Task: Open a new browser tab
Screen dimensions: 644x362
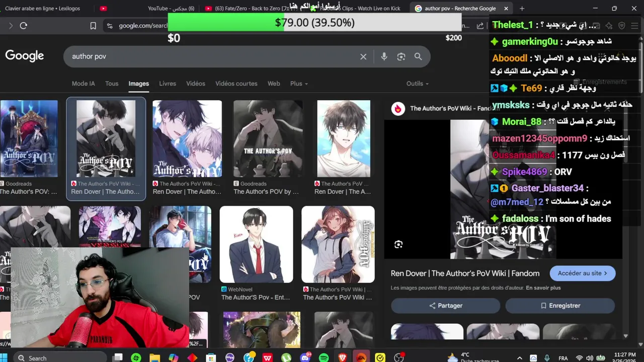Action: coord(522,9)
